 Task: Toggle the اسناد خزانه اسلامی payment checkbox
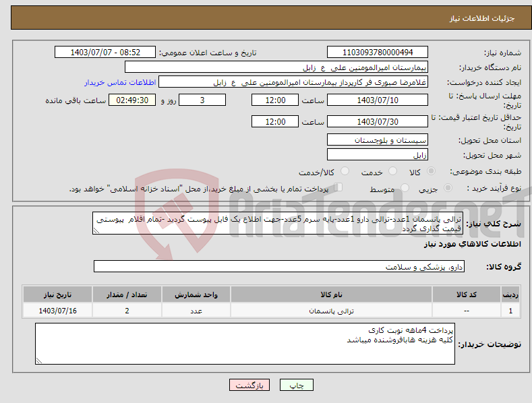pos(338,187)
